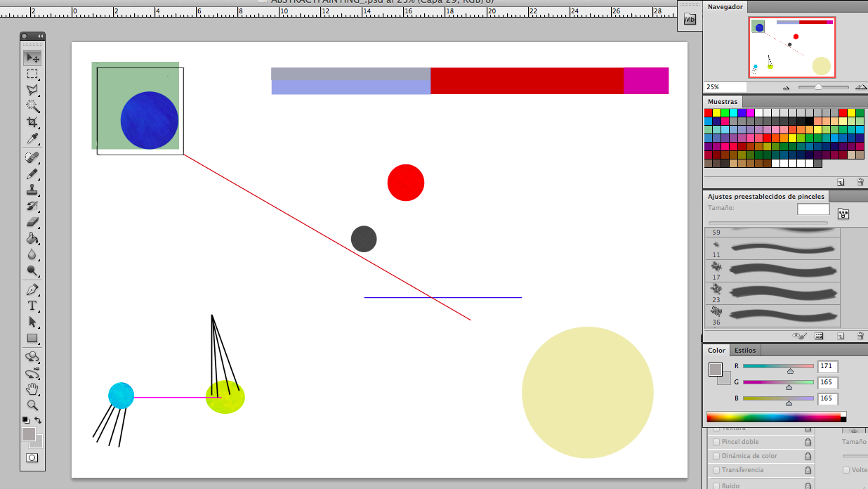Select the 3D Camera Orbit tool

32,373
